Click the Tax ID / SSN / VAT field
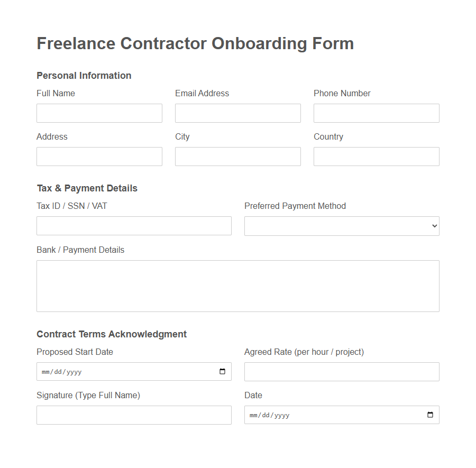The height and width of the screenshot is (468, 476). [x=134, y=226]
